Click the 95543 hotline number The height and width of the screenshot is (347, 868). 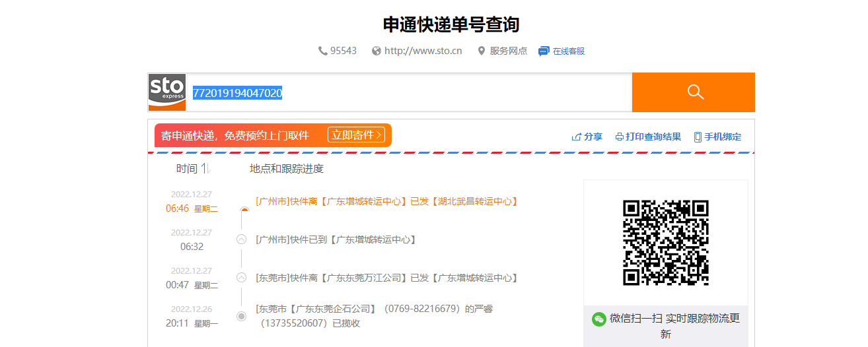pyautogui.click(x=344, y=51)
